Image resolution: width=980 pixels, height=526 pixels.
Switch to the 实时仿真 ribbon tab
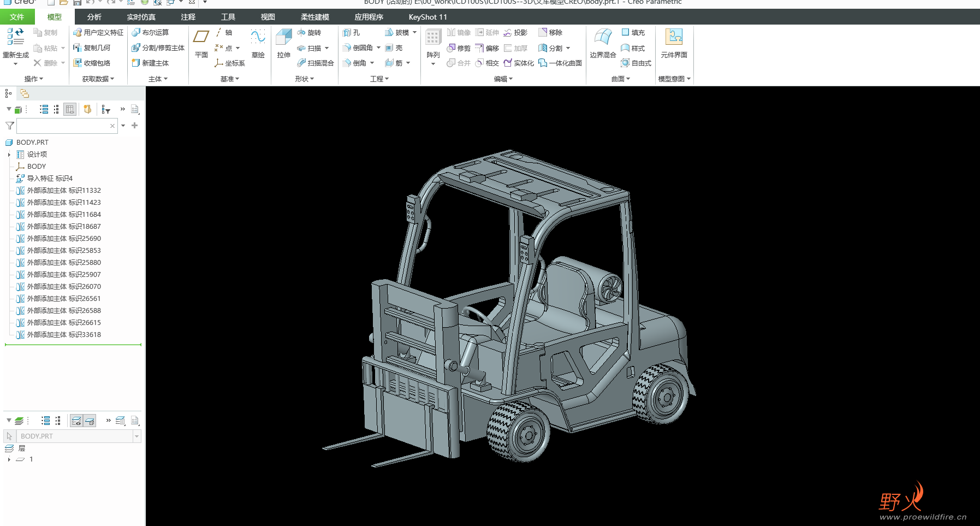pos(141,17)
